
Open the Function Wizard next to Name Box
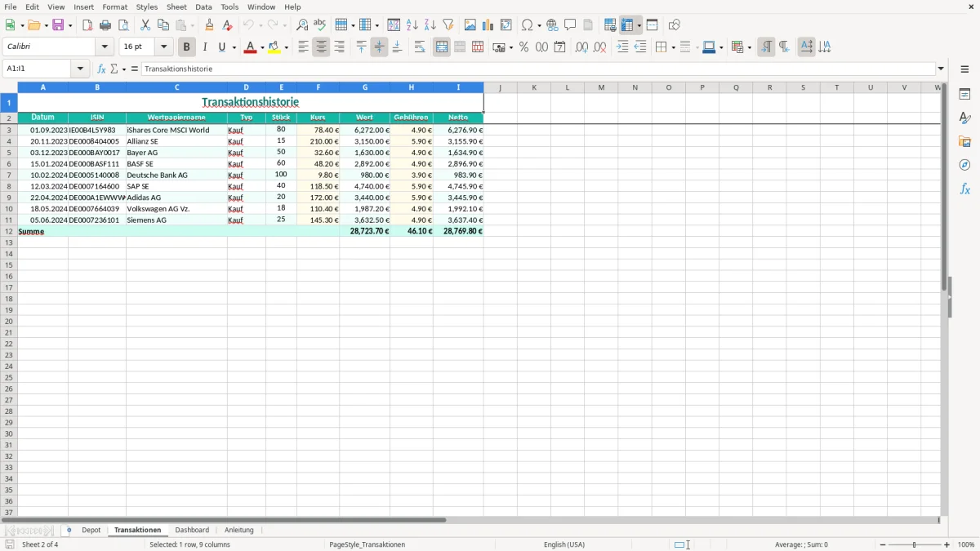pyautogui.click(x=102, y=69)
